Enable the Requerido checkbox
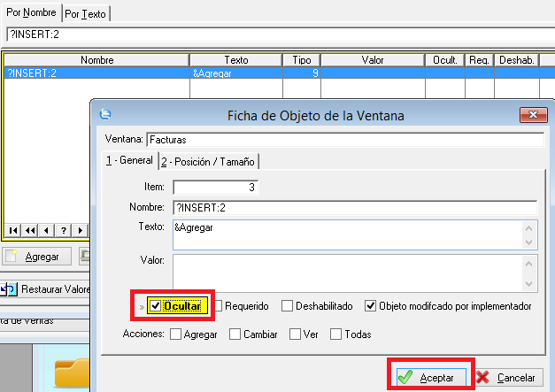 coord(217,306)
